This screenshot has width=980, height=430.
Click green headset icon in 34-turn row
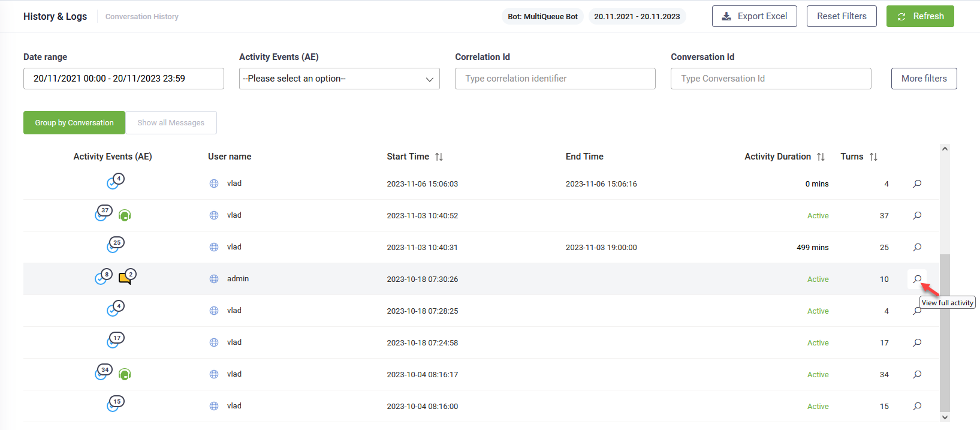click(x=125, y=375)
